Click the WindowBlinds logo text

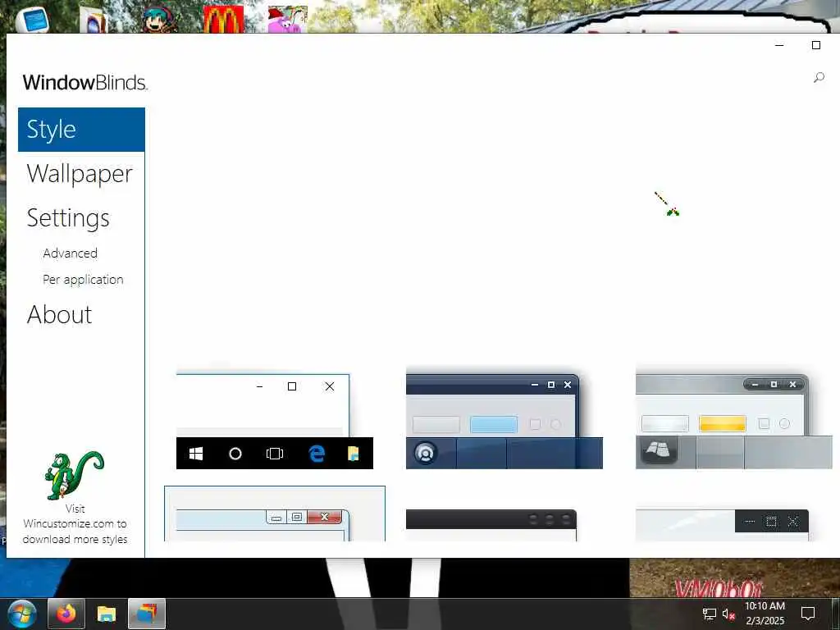(85, 83)
